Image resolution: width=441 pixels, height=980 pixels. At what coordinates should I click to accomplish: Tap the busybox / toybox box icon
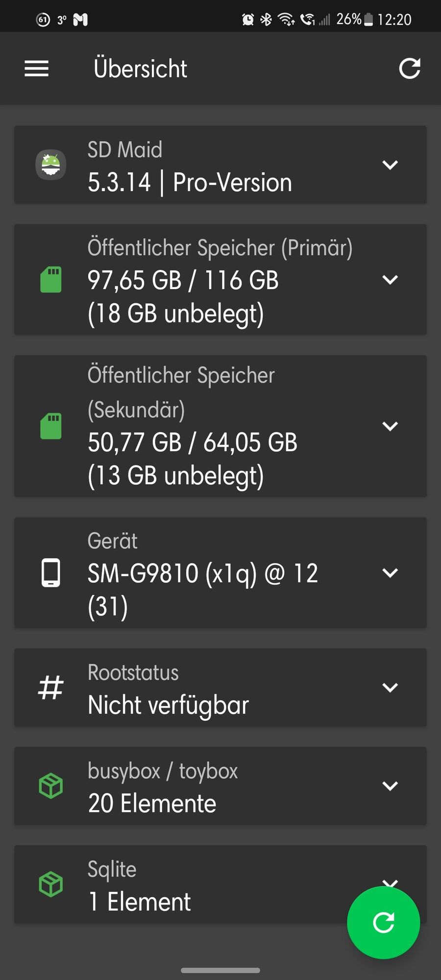[51, 786]
